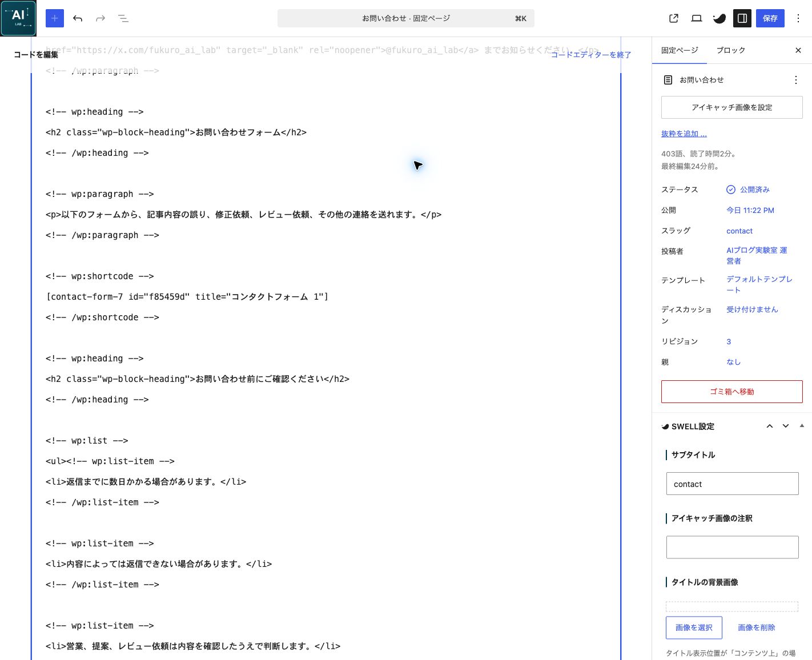Move SWELL設定 panel up

click(770, 426)
